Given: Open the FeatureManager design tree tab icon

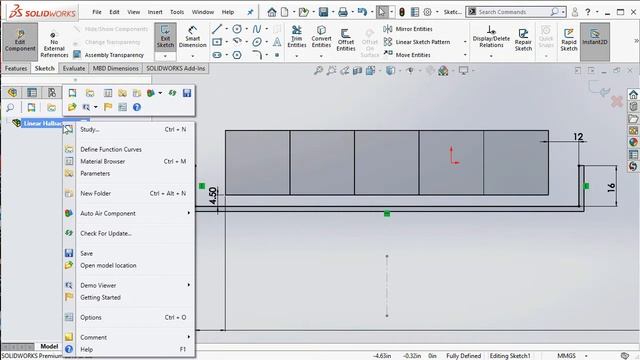Looking at the screenshot, I should tap(13, 93).
